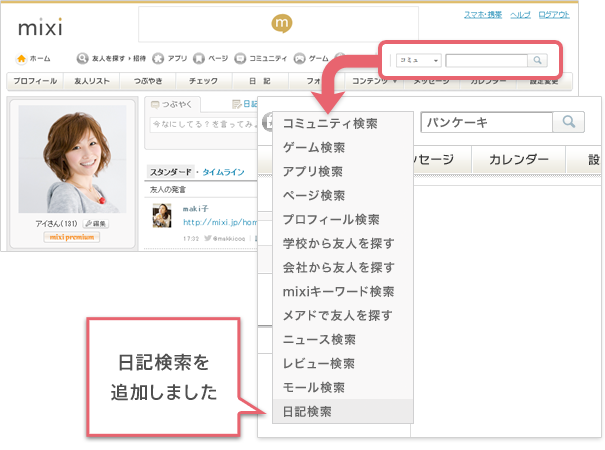605x450 pixels.
Task: Open the orange Home icon
Action: (x=21, y=59)
